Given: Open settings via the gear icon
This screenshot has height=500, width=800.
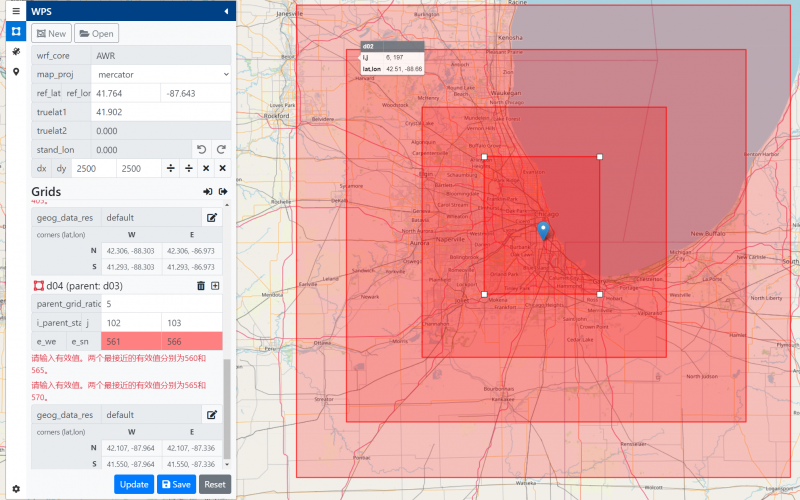Looking at the screenshot, I should click(x=16, y=488).
